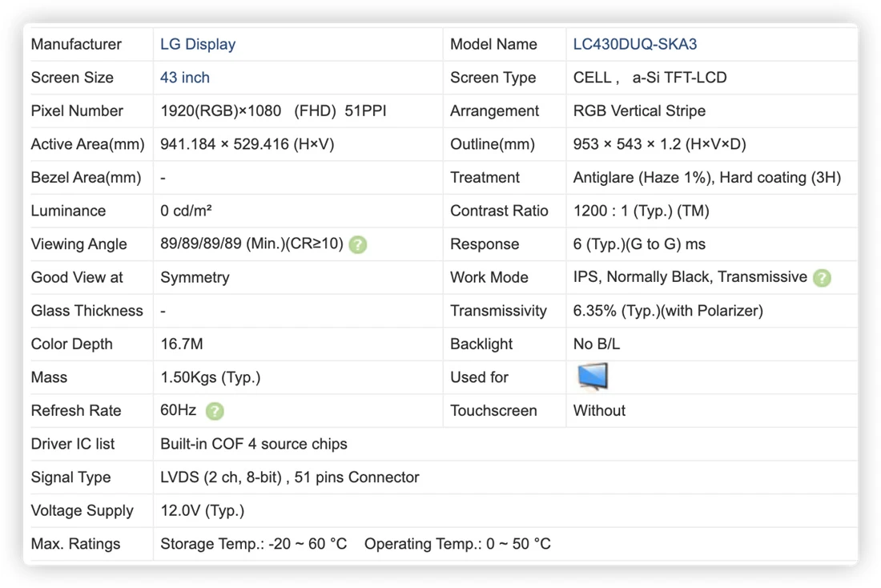Select the 953 × 543 × 1.2 outline value
This screenshot has width=881, height=588.
click(660, 144)
